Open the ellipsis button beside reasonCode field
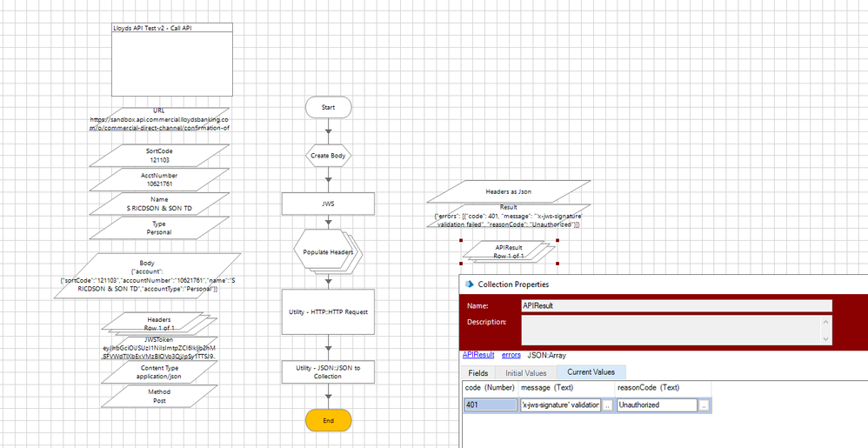Image resolution: width=868 pixels, height=448 pixels. point(705,405)
